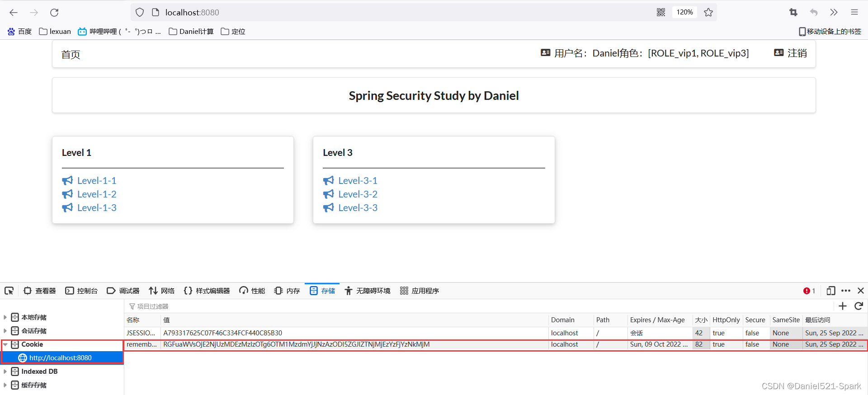Click the 会话 expiry cell of JSESSIONID
The height and width of the screenshot is (395, 868).
[x=660, y=333]
